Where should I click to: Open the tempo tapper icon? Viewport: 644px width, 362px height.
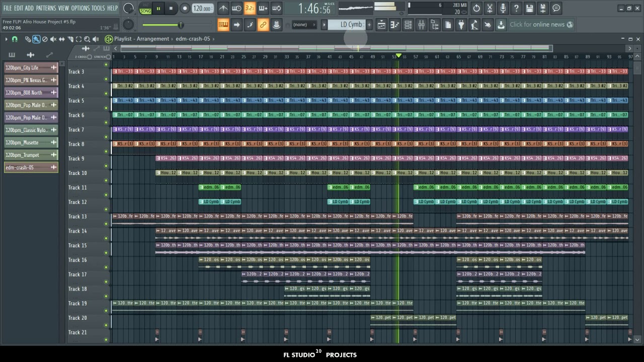point(474,25)
